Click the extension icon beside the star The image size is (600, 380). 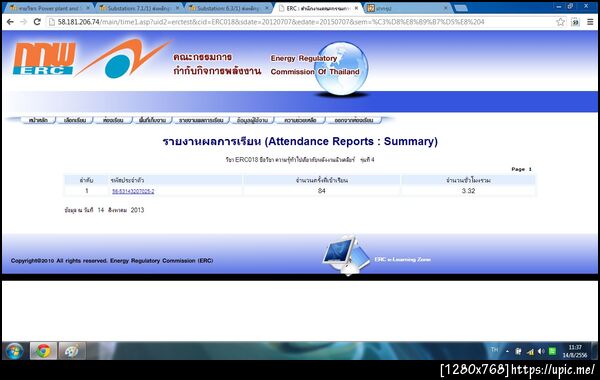click(x=575, y=22)
